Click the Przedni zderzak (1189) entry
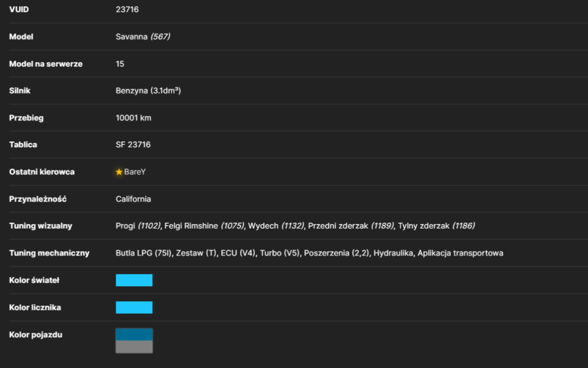 tap(351, 226)
